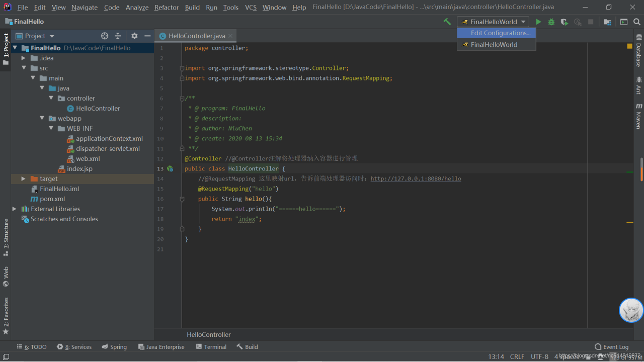Start debugging with the green bug icon
The image size is (644, 362).
click(551, 22)
